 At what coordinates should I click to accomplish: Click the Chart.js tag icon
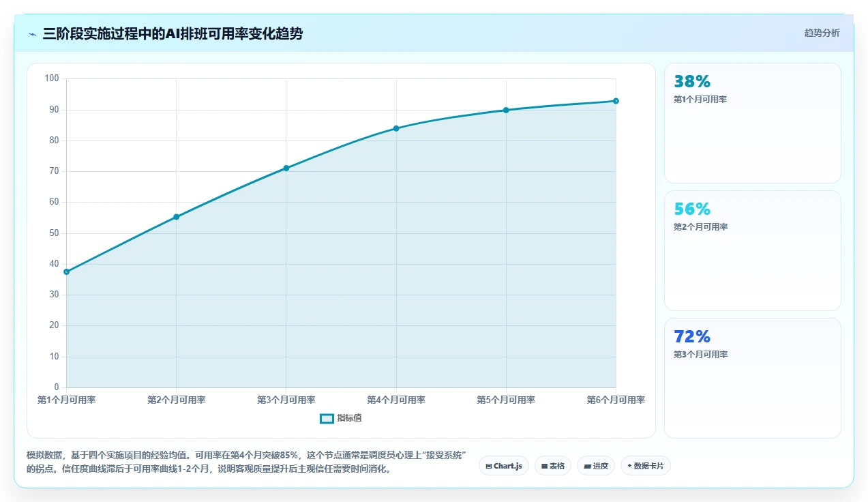(489, 466)
